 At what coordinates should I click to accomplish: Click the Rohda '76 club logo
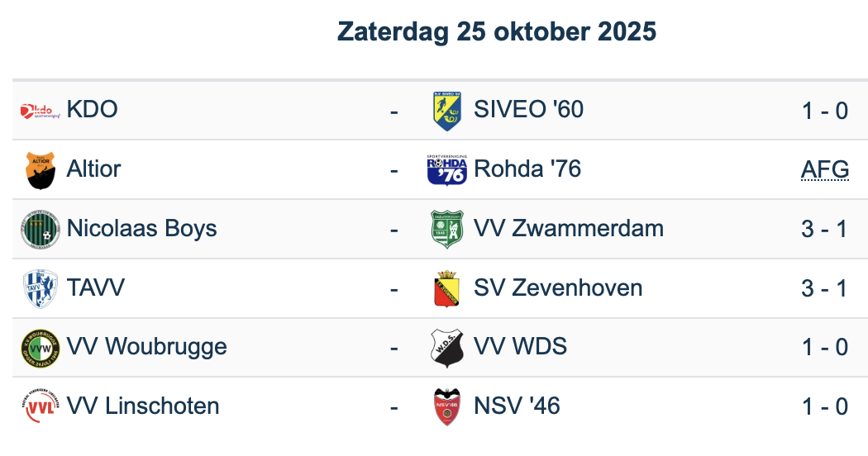click(x=447, y=169)
